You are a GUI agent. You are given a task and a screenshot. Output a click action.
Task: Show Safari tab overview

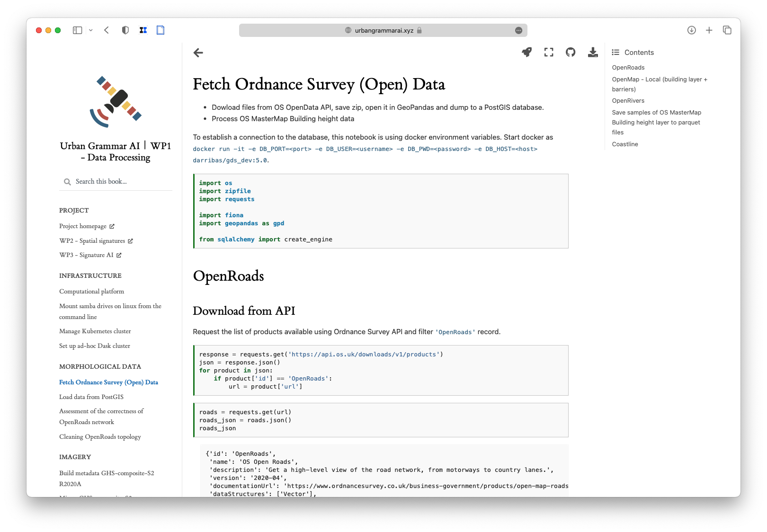click(x=727, y=30)
